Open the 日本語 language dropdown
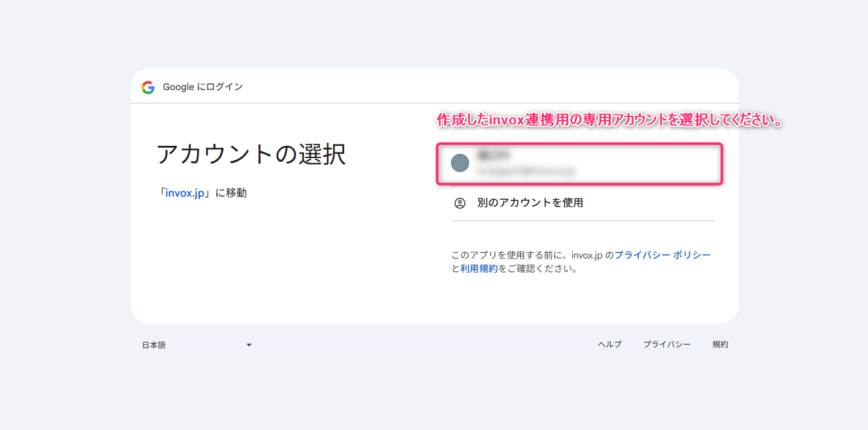The image size is (868, 430). pos(197,345)
